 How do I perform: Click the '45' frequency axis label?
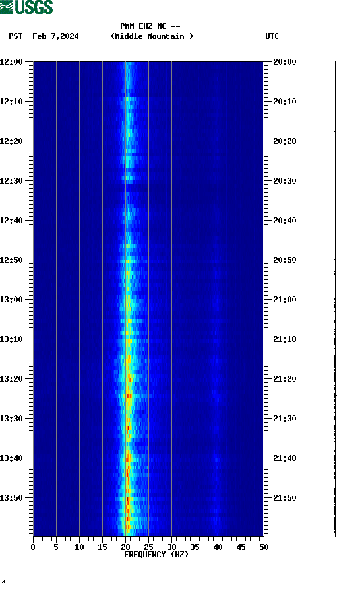(x=241, y=547)
